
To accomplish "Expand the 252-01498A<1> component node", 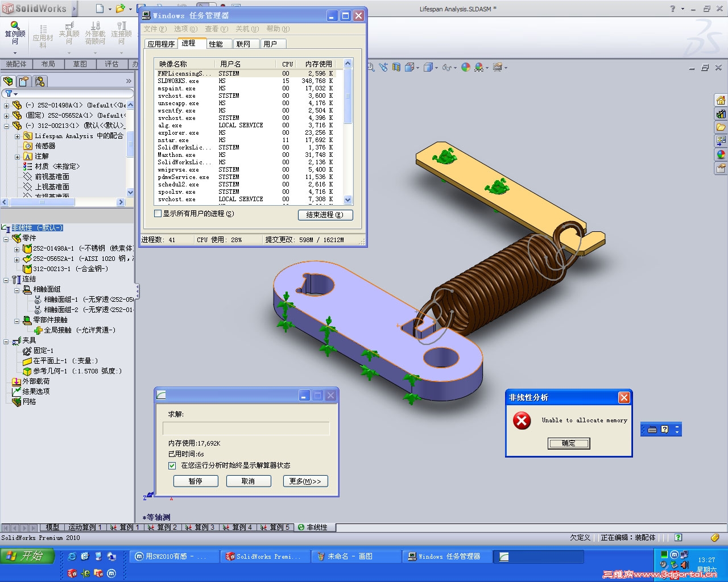I will point(6,105).
